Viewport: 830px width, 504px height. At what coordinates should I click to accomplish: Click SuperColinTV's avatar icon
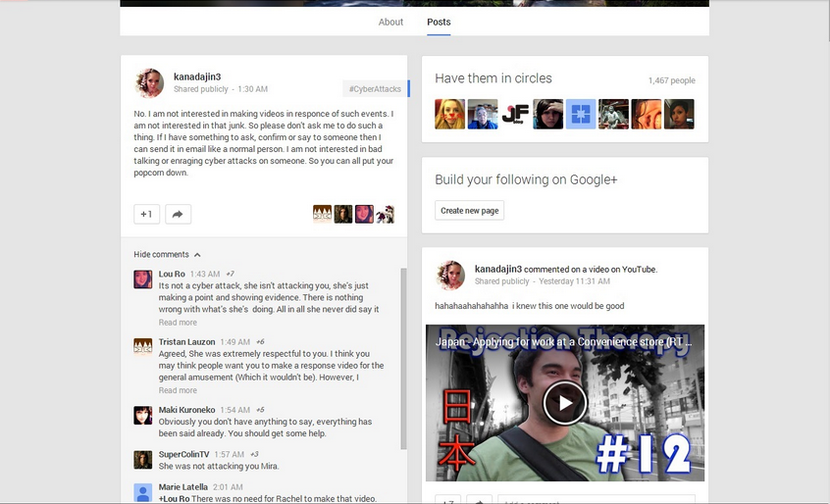point(143,459)
